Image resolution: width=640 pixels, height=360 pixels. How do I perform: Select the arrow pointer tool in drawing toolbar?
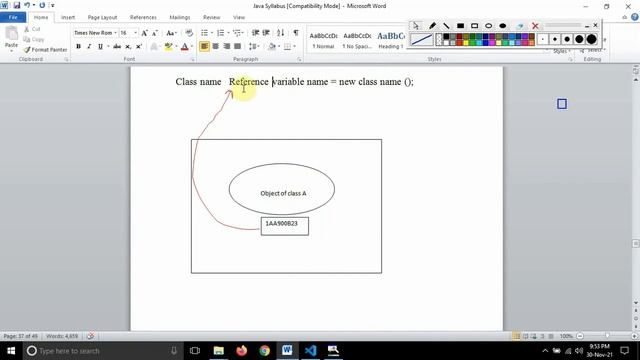416,26
